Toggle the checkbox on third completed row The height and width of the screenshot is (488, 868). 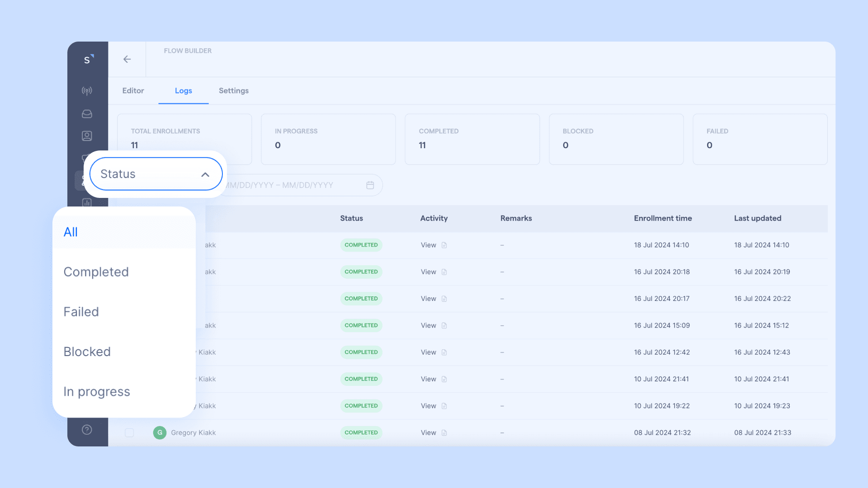[x=129, y=299]
